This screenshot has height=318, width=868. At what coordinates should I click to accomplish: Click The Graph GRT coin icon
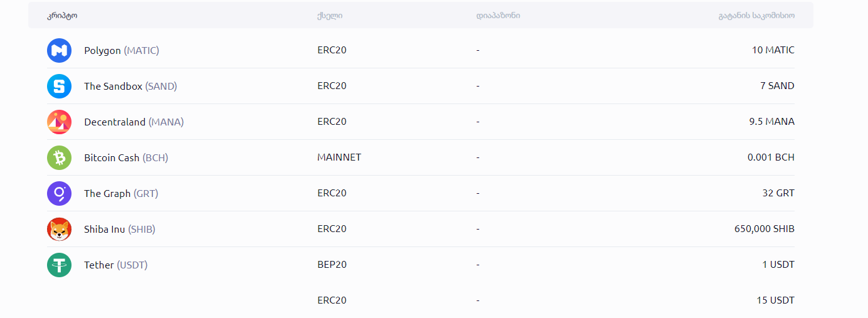[x=60, y=193]
